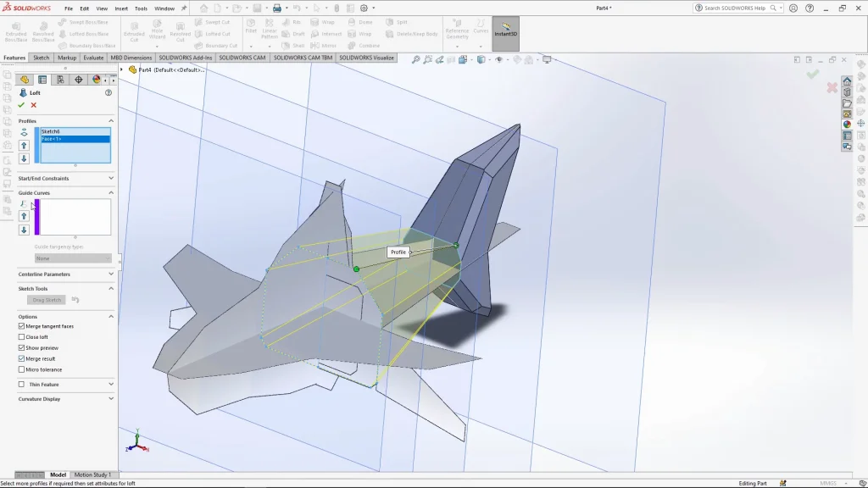Open the Appearances and Scenes task pane
Viewport: 868px width, 488px height.
(848, 123)
